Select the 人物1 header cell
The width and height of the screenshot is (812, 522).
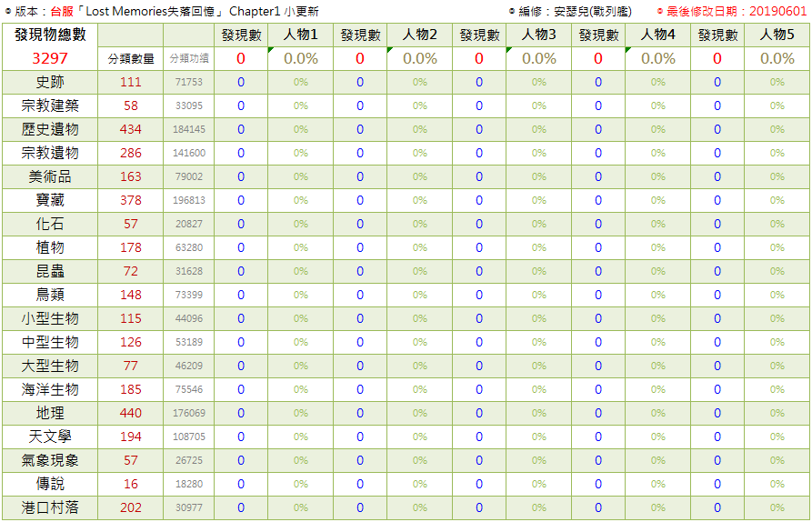point(300,35)
